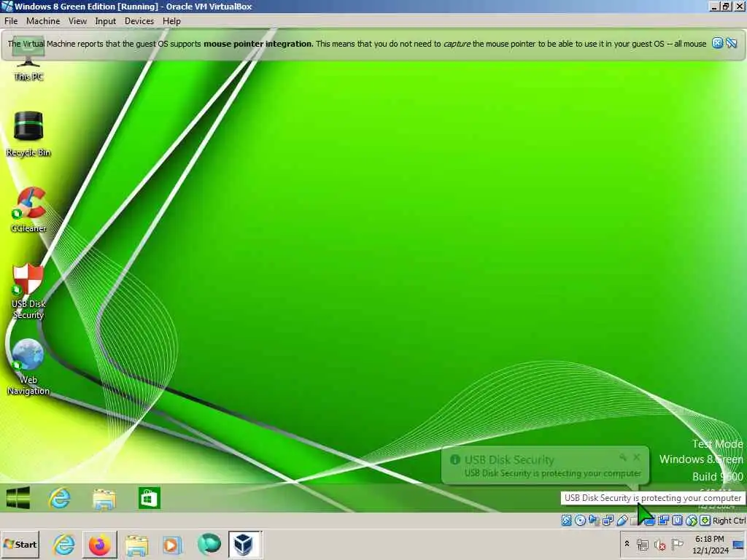Dismiss the mouse pointer integration notification
The image size is (747, 560).
(x=718, y=43)
